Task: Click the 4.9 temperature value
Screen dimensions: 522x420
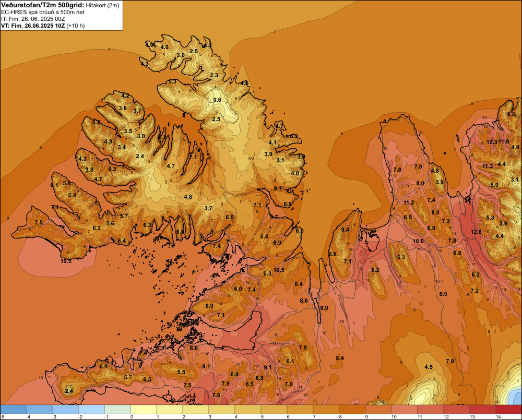Action: (x=515, y=148)
